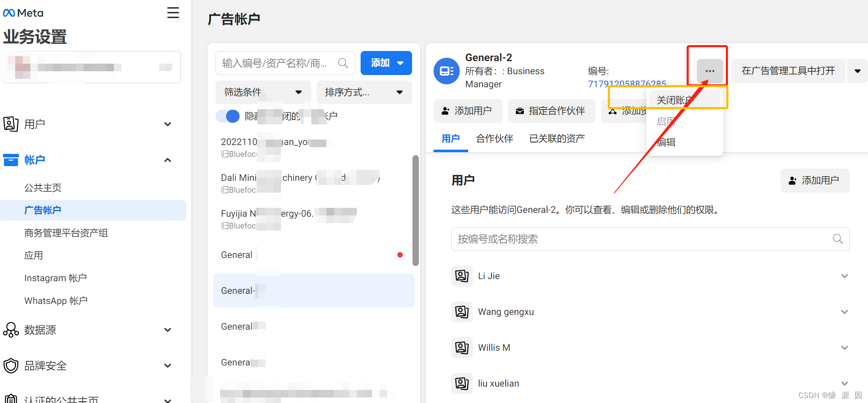Click the Users section icon in sidebar
This screenshot has width=868, height=403.
tap(11, 124)
